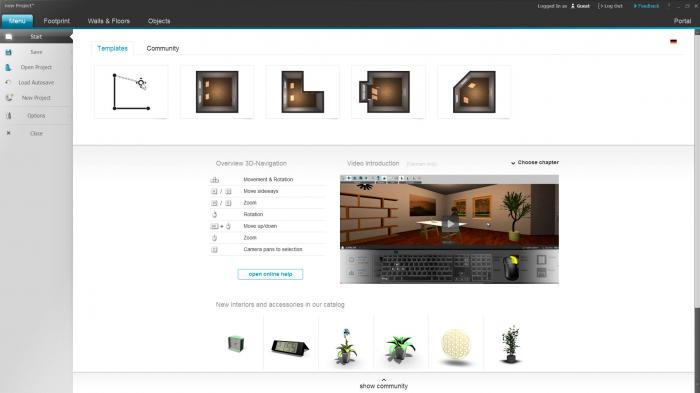
Task: Pick the square room template
Action: tap(217, 92)
